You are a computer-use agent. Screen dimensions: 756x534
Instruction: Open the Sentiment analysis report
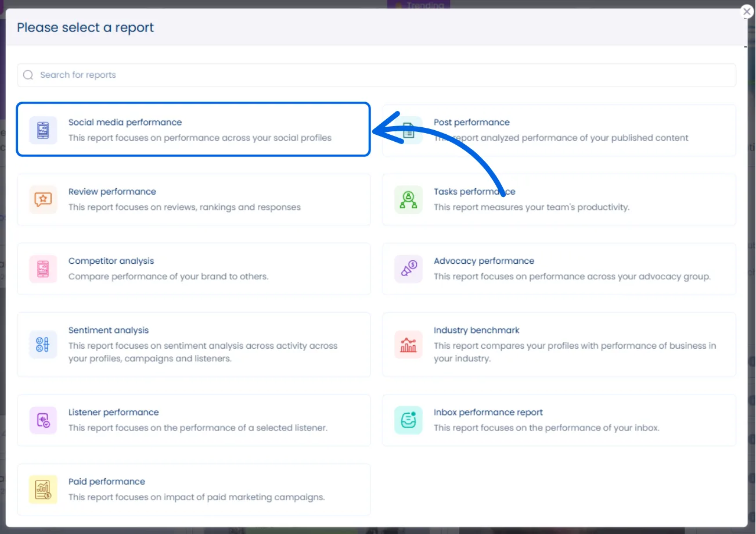pyautogui.click(x=193, y=345)
